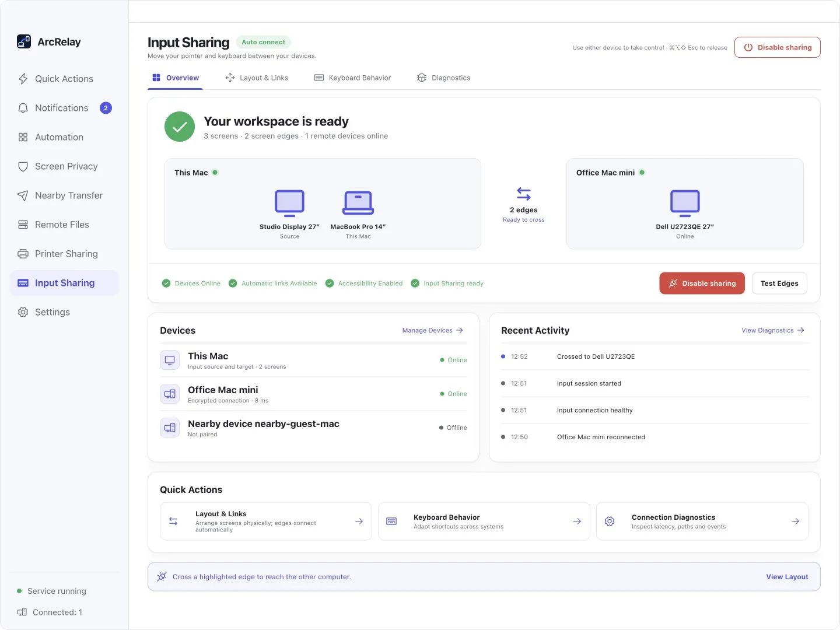Viewport: 840px width, 630px height.
Task: Click Accessibility Enabled status
Action: tap(364, 283)
